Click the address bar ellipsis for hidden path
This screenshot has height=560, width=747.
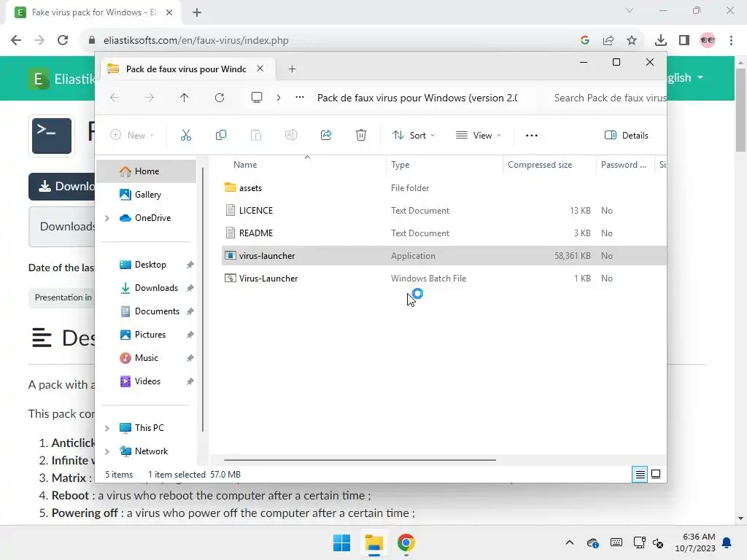coord(300,98)
